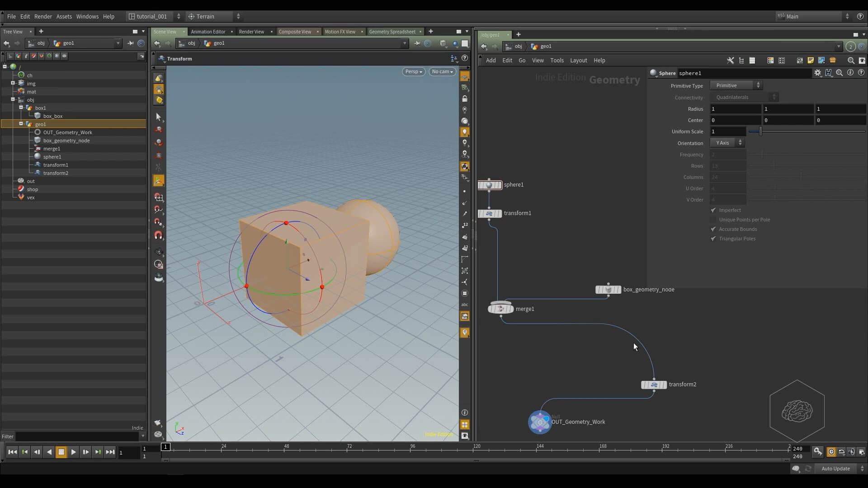Click the Auto Update button

(x=835, y=469)
